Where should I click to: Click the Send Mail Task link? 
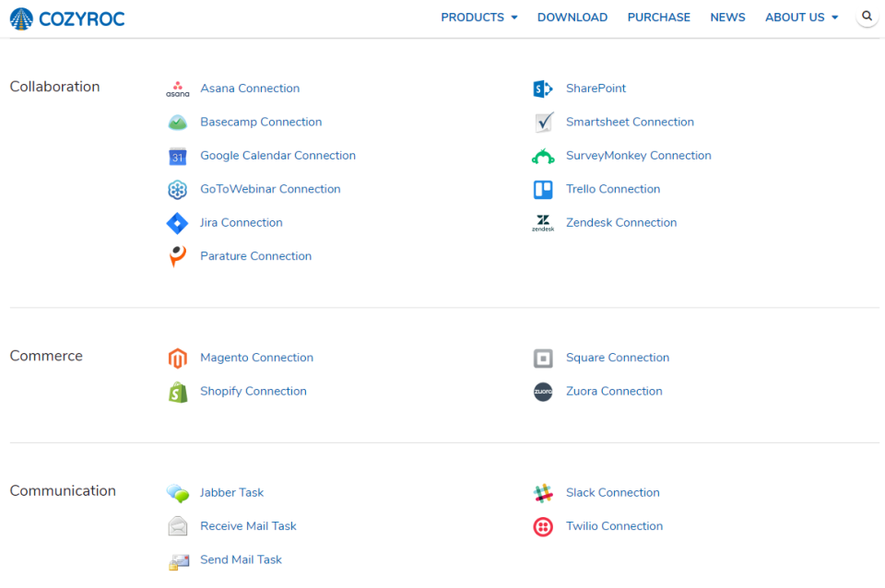point(241,559)
